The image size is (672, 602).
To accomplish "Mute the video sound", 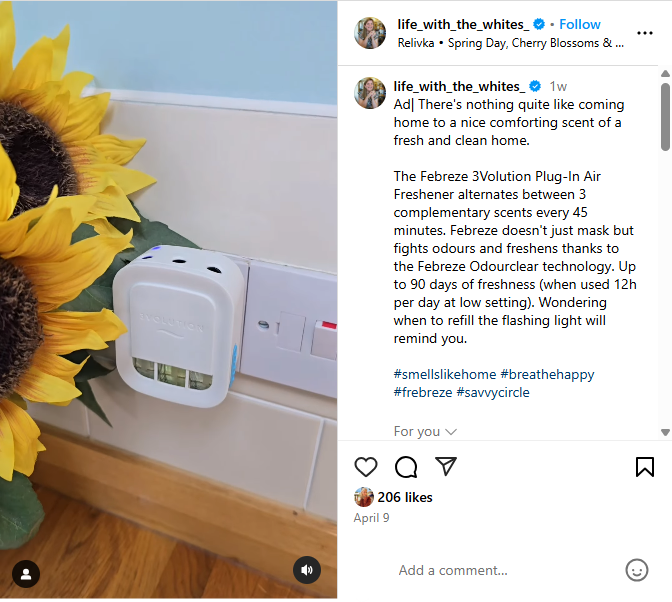I will [x=307, y=570].
